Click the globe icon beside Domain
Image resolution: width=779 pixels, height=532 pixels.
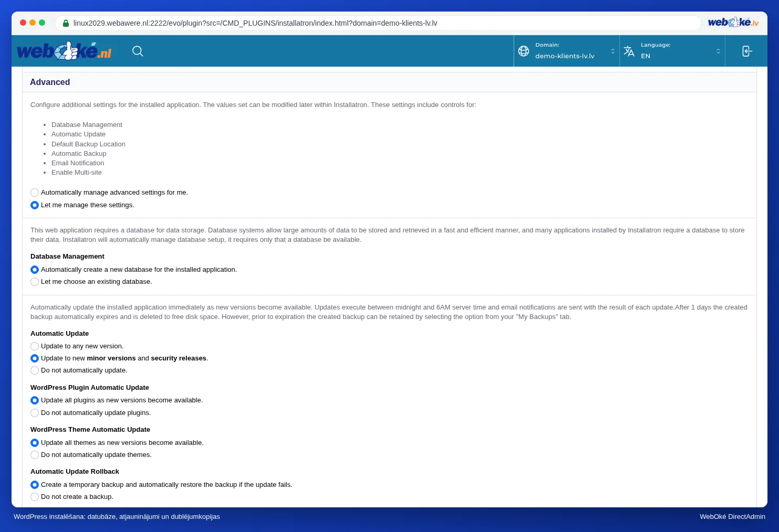523,51
